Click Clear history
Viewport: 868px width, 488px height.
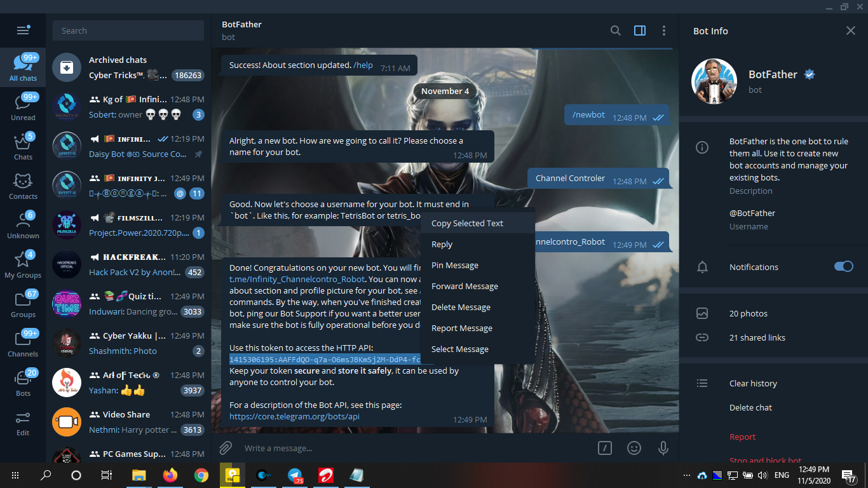coord(753,383)
